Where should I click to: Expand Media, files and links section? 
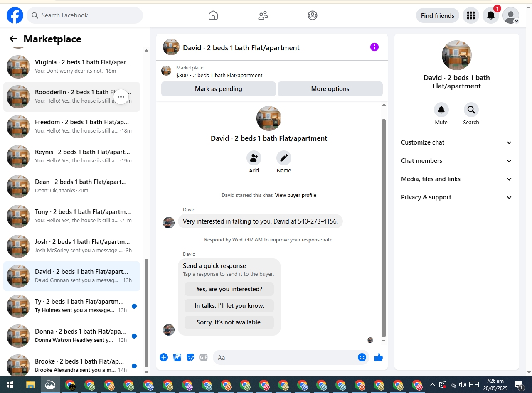[457, 179]
